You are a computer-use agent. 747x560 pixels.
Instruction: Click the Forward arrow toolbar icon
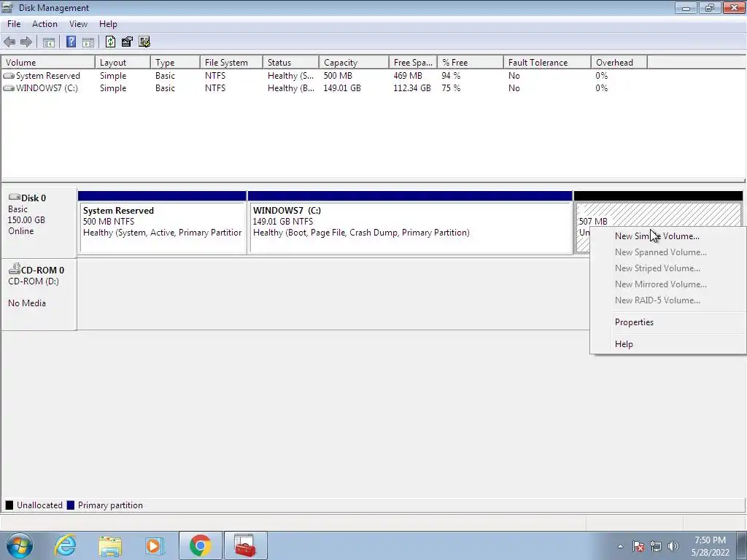[x=26, y=42]
